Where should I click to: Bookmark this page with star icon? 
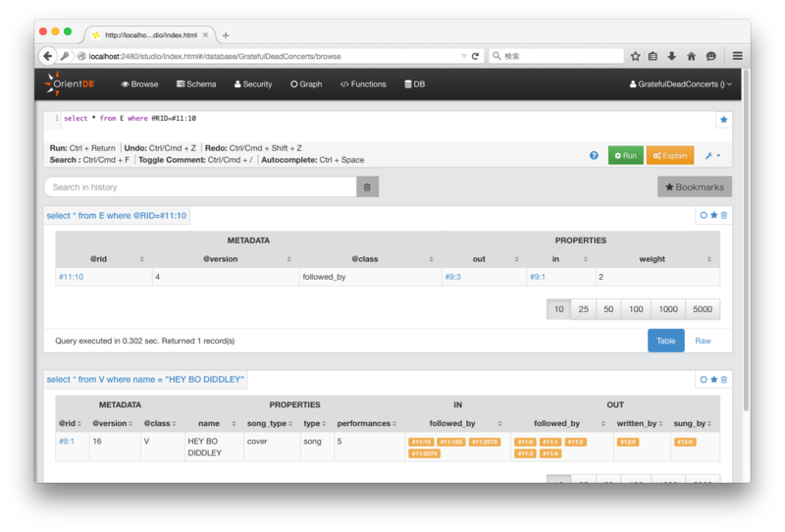coord(635,56)
